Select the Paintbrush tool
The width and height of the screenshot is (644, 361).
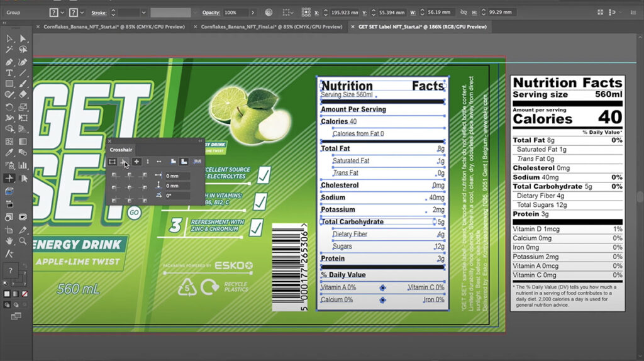pos(23,84)
